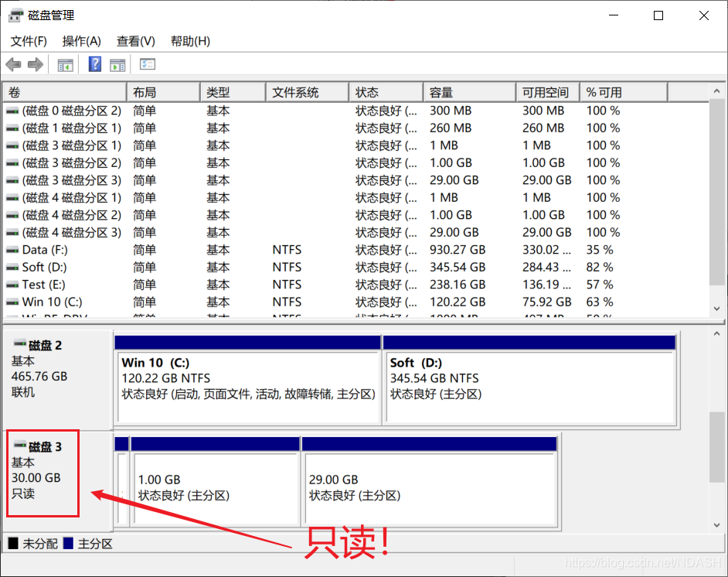The height and width of the screenshot is (577, 728).
Task: Click the 35 % available cell
Action: coord(600,250)
